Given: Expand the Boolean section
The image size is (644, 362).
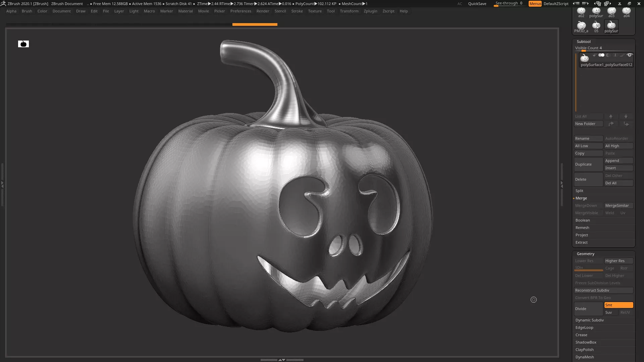Looking at the screenshot, I should [583, 220].
